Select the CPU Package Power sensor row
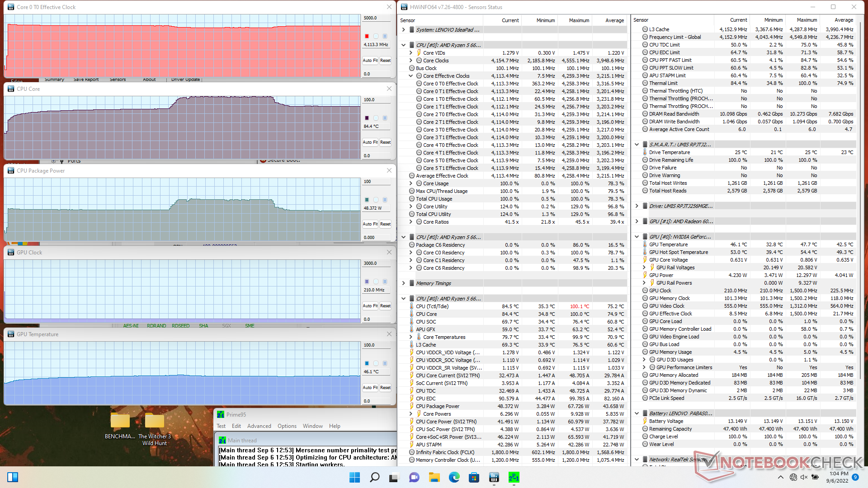 point(438,406)
